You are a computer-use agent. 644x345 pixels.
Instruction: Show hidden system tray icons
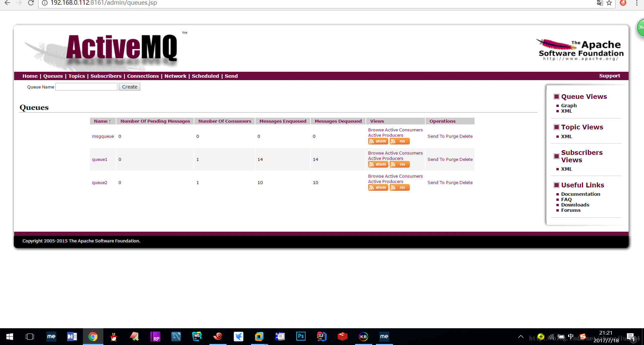pyautogui.click(x=521, y=337)
